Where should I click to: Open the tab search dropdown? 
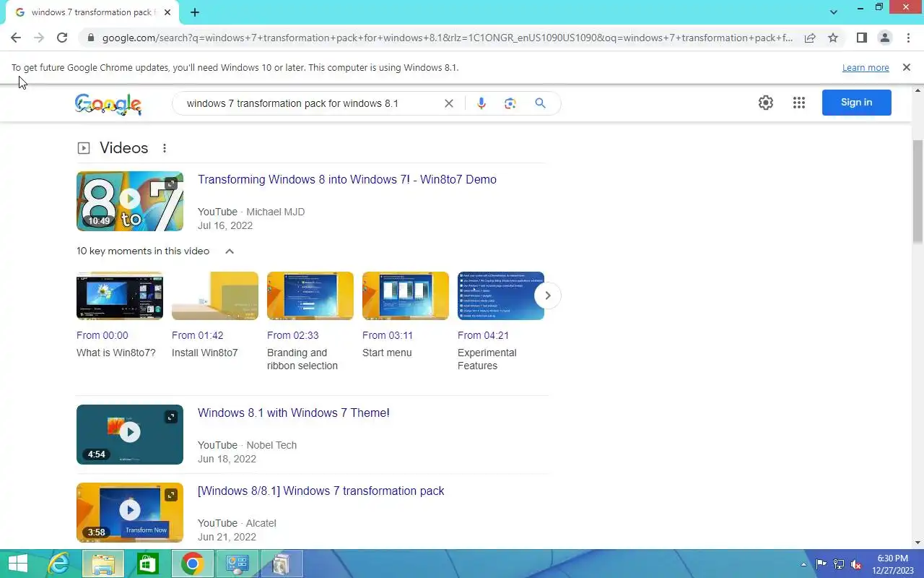click(834, 12)
